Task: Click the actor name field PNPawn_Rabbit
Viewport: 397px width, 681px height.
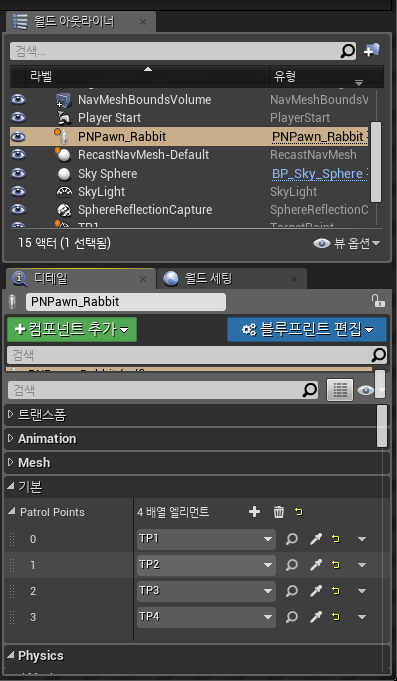Action: [126, 302]
